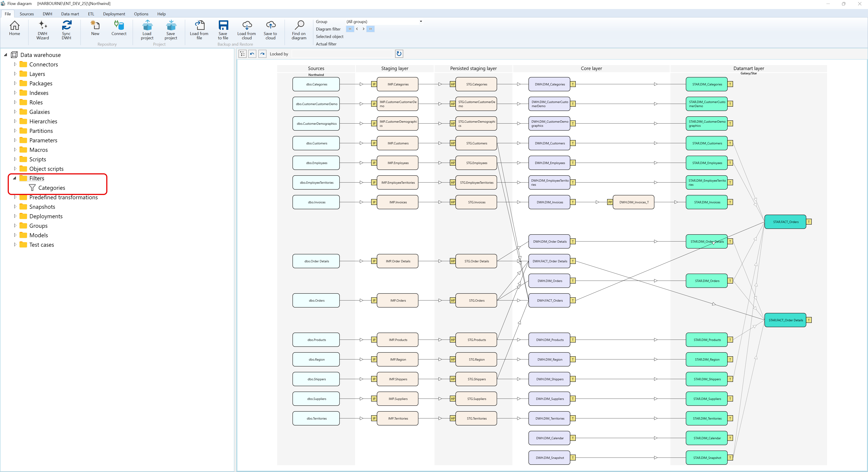Viewport: 868px width, 472px height.
Task: Open the Options tab
Action: [x=141, y=14]
